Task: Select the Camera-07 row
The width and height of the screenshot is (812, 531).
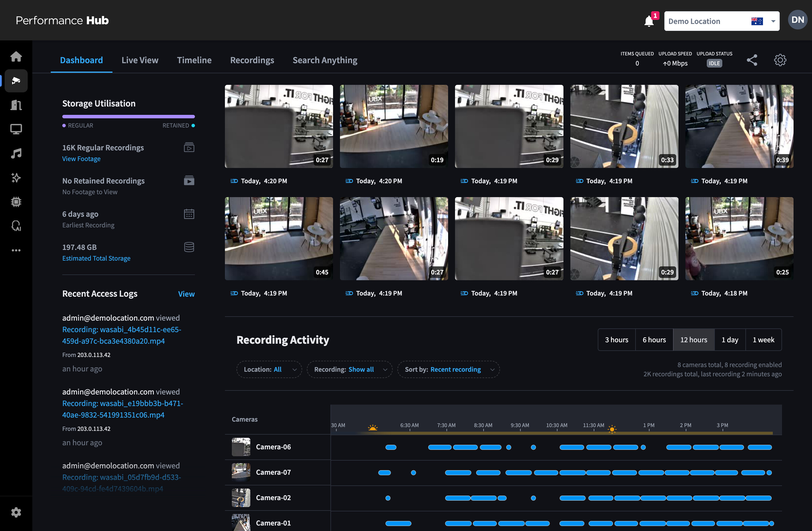Action: 503,472
